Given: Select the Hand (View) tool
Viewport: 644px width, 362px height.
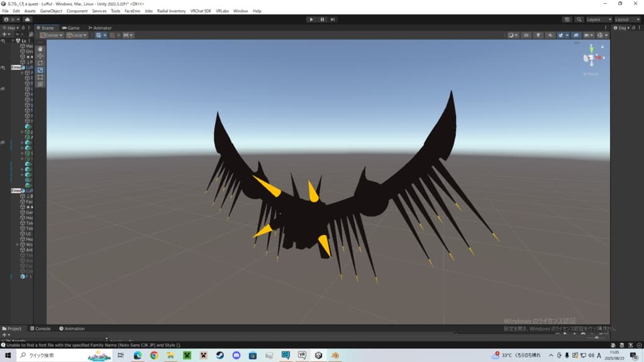Looking at the screenshot, I should click(x=40, y=48).
